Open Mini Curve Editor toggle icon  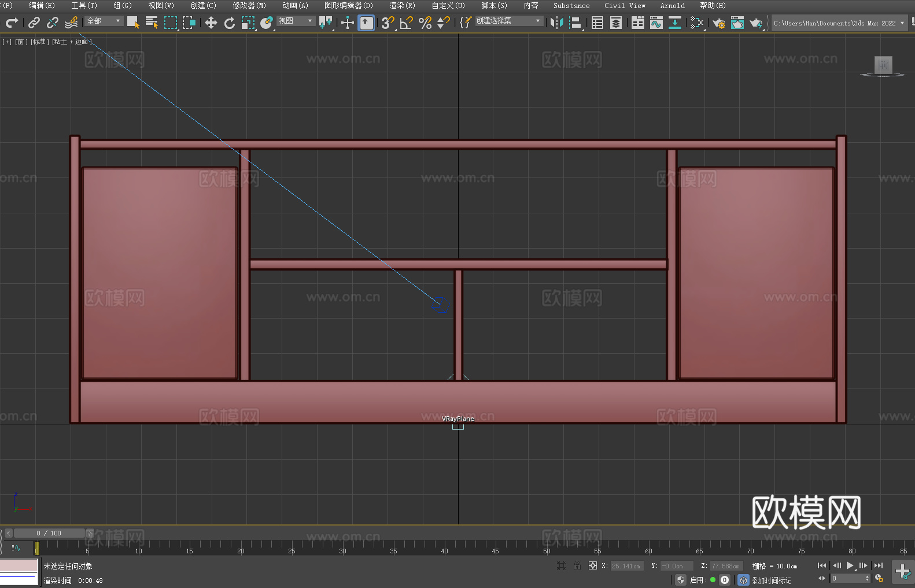tap(16, 548)
